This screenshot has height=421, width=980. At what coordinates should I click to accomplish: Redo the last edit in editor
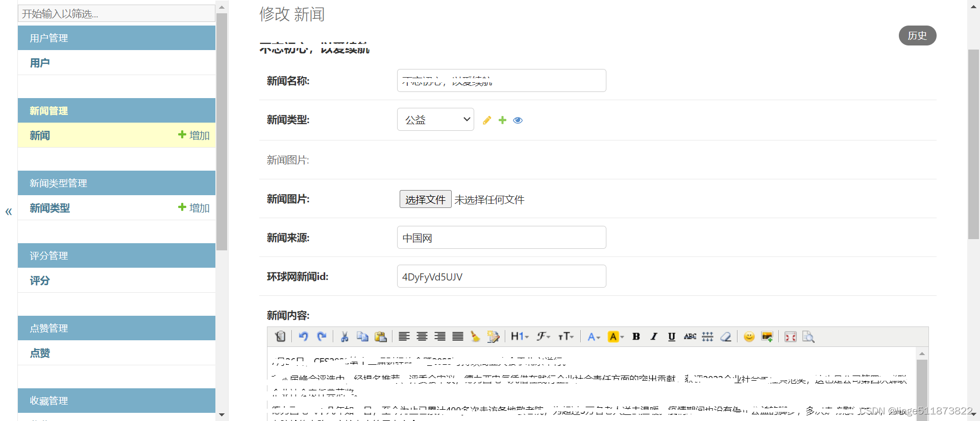(x=322, y=337)
